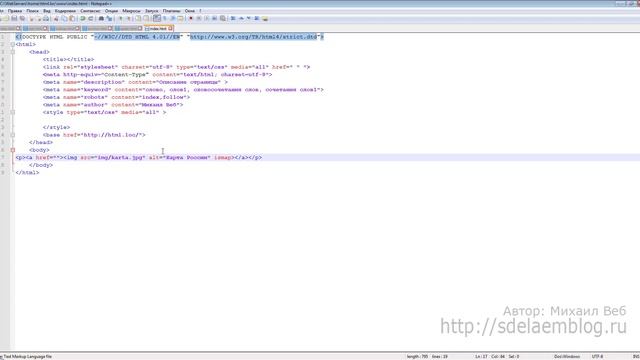Open the Поиск menu
640x360 pixels.
[32, 11]
